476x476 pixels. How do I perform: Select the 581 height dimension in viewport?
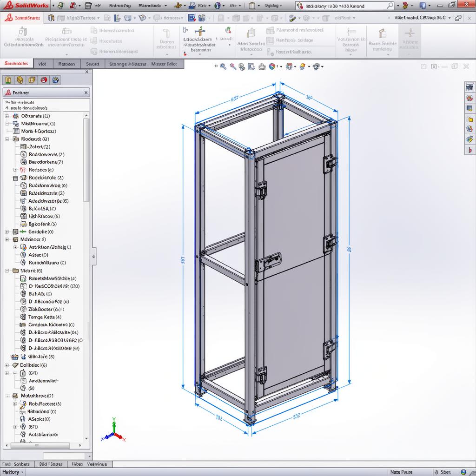point(183,260)
